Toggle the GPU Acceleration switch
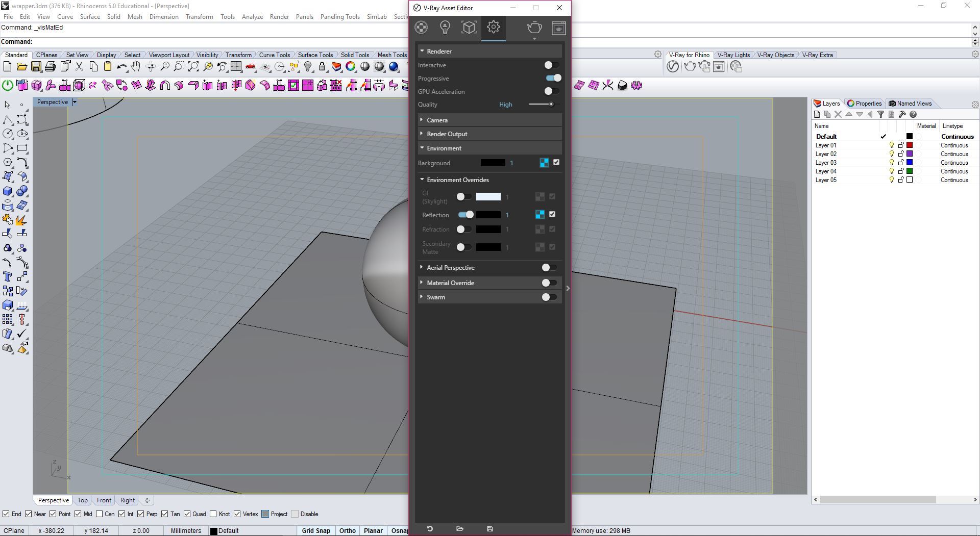The image size is (980, 536). (x=551, y=91)
